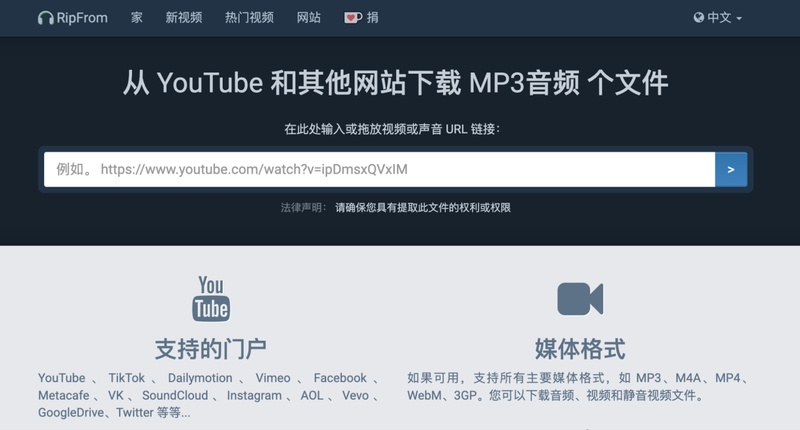The height and width of the screenshot is (430, 800).
Task: Click the video camera media icon
Action: click(580, 299)
